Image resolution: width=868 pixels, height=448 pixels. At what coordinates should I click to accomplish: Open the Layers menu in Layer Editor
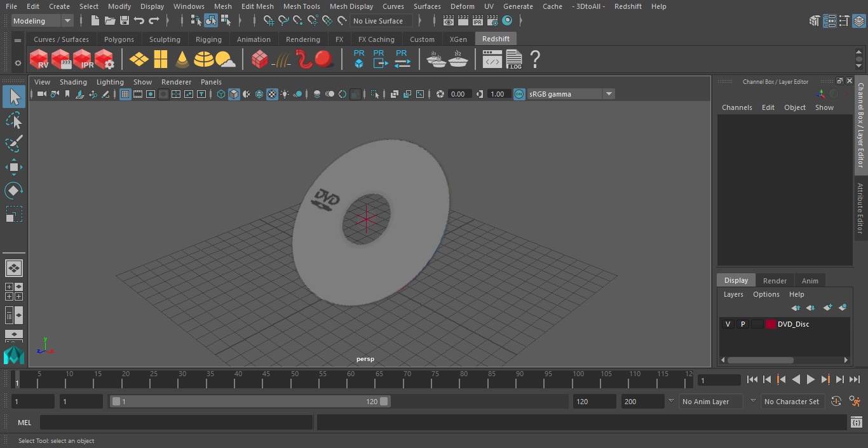point(733,294)
